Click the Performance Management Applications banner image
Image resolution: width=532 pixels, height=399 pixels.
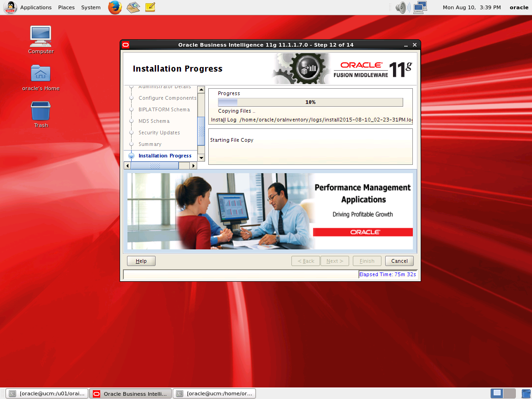coord(270,212)
